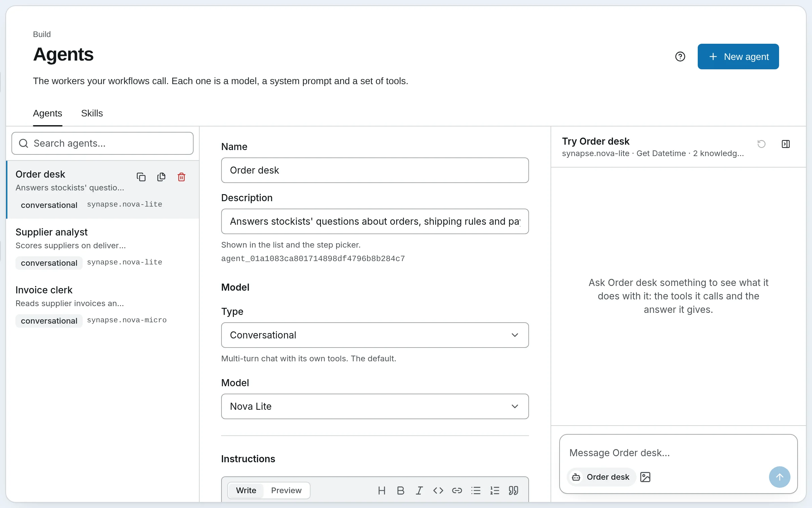The image size is (812, 508).
Task: Click the Build breadcrumb label
Action: click(x=42, y=34)
